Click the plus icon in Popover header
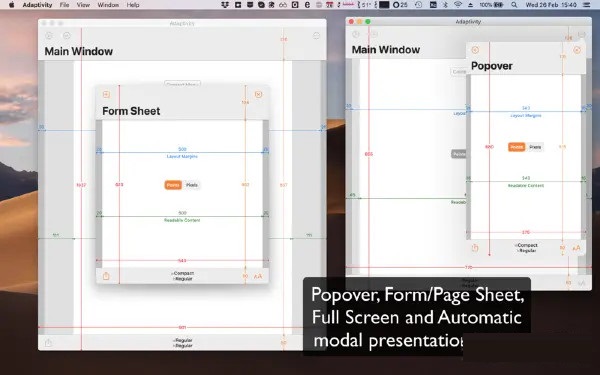 pyautogui.click(x=475, y=50)
